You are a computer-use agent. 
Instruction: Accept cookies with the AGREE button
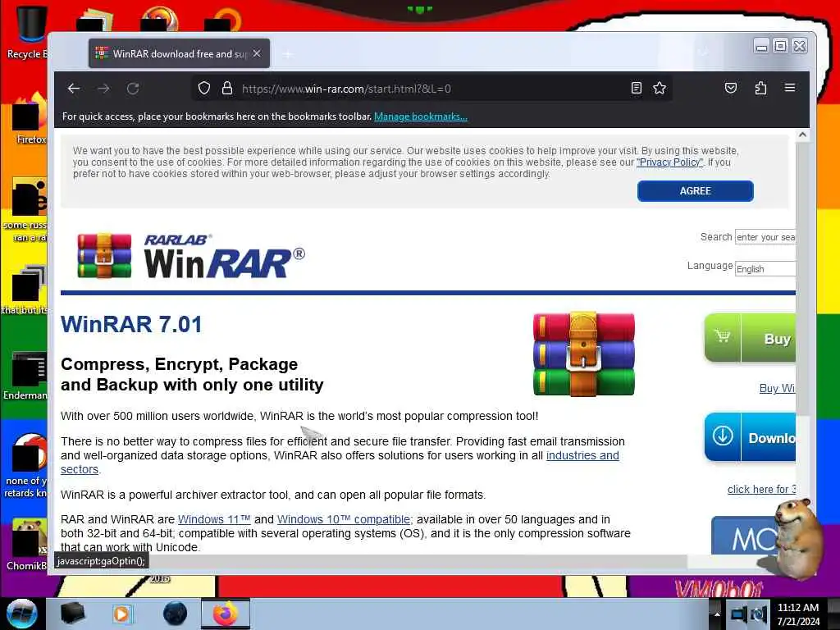696,190
